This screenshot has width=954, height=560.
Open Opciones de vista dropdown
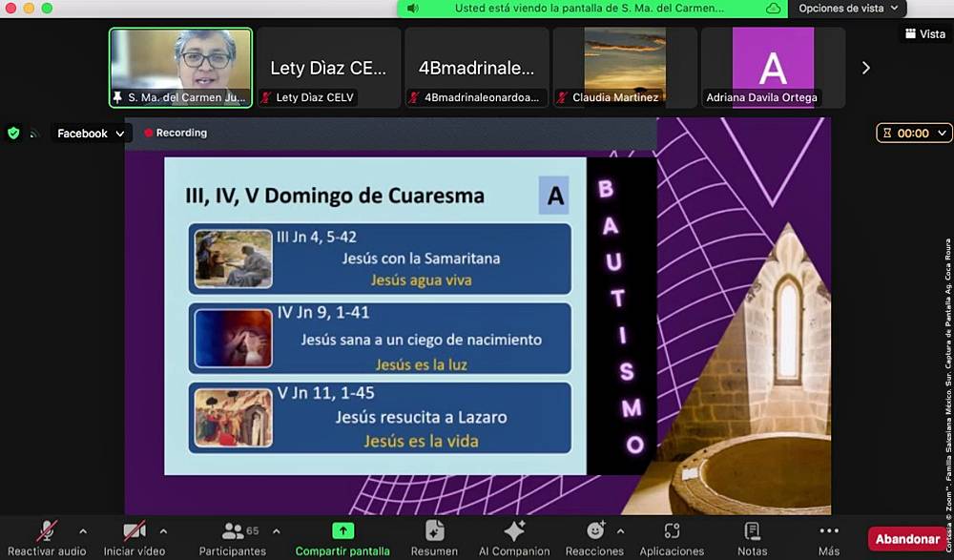pos(847,9)
